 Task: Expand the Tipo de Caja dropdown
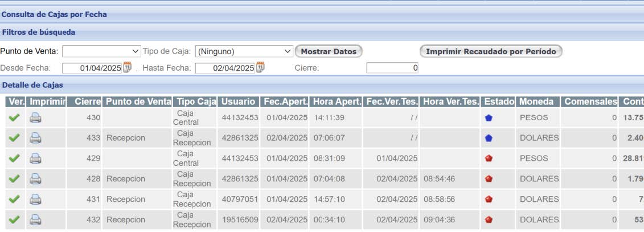(244, 51)
